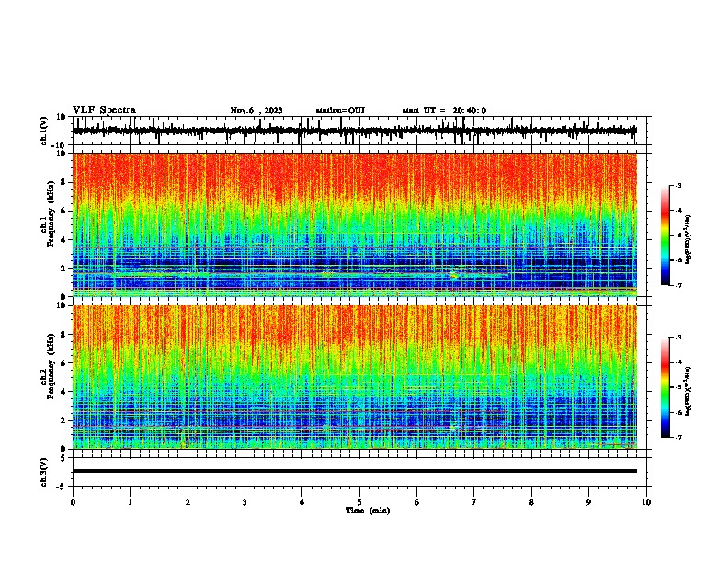Click time axis tick label "5"
The height and width of the screenshot is (563, 728).
pos(359,502)
